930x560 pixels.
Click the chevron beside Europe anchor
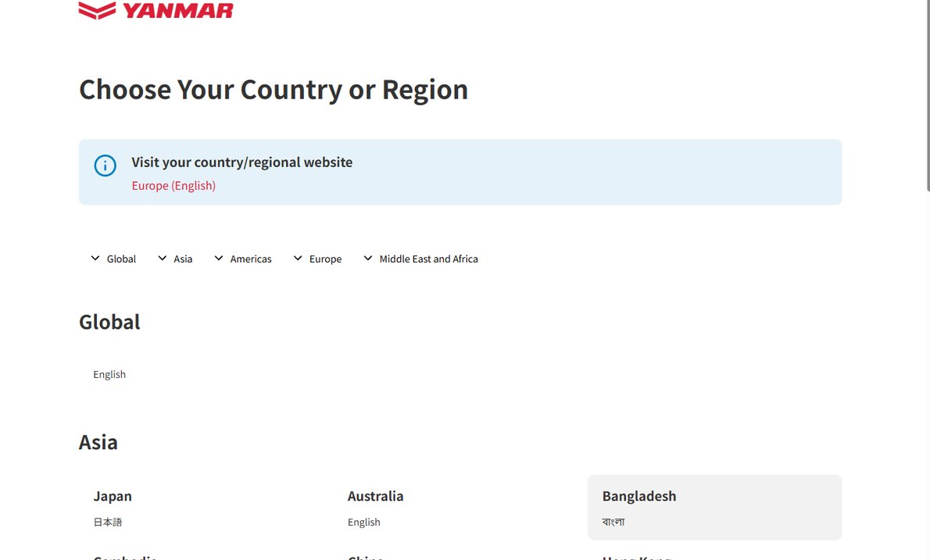point(298,259)
